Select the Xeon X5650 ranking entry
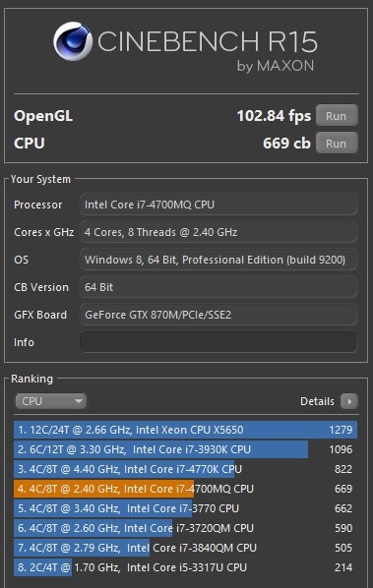Image resolution: width=373 pixels, height=588 pixels. coord(185,430)
